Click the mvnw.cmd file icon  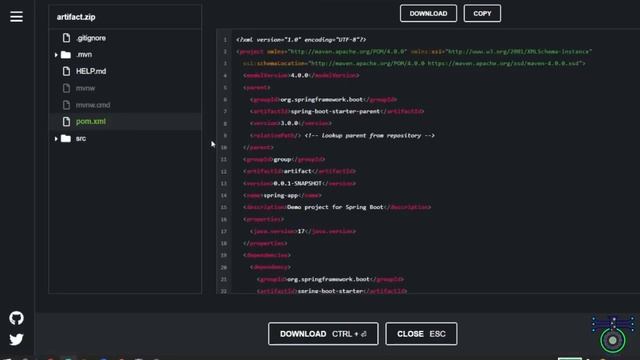(66, 105)
